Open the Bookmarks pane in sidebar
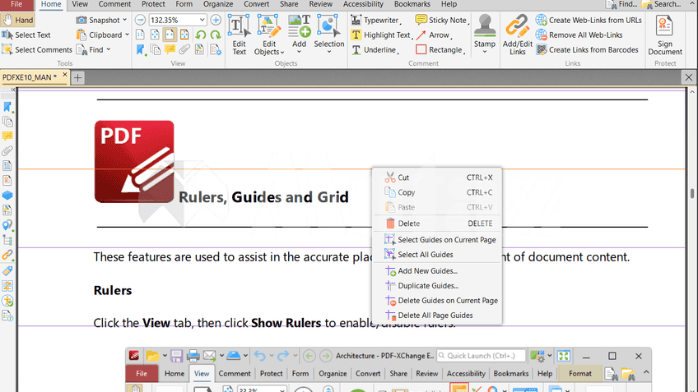Viewport: 698px width, 392px height. coord(8,107)
